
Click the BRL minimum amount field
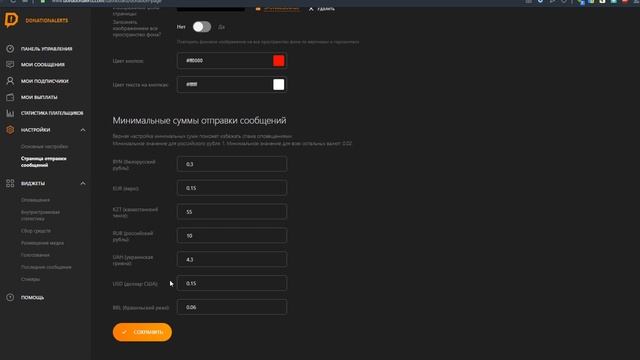[x=232, y=307]
